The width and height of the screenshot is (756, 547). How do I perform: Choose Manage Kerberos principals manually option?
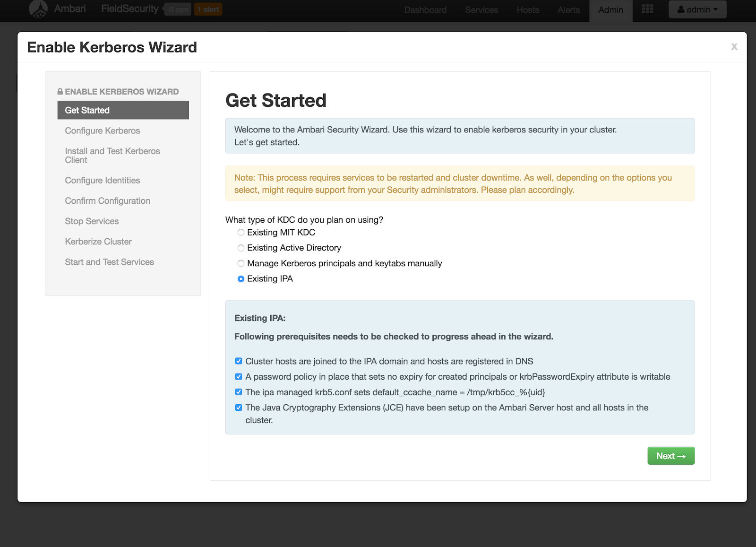click(241, 263)
